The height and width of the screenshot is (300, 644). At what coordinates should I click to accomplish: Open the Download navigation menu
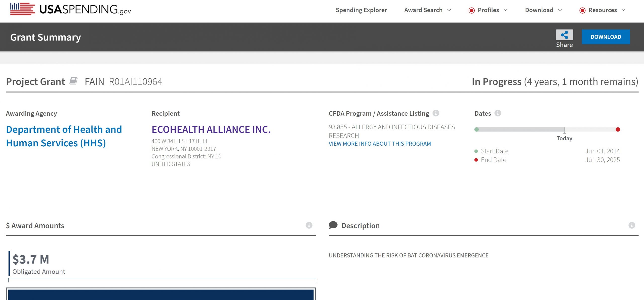[539, 10]
